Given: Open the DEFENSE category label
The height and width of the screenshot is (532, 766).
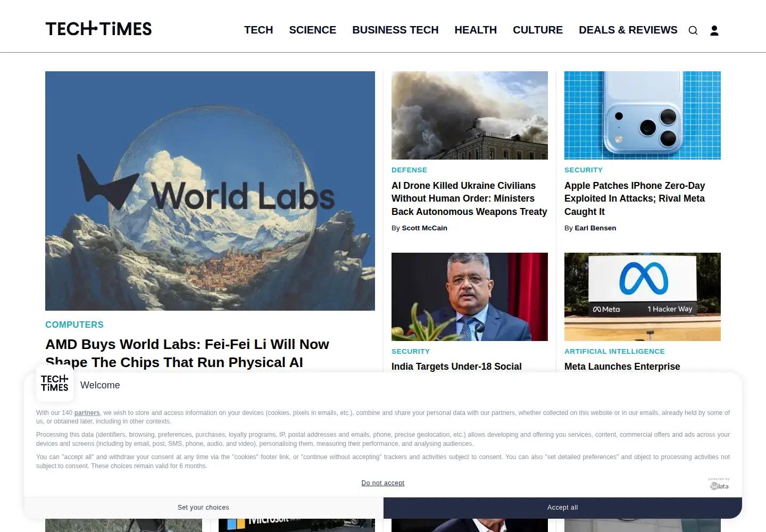Looking at the screenshot, I should click(409, 170).
